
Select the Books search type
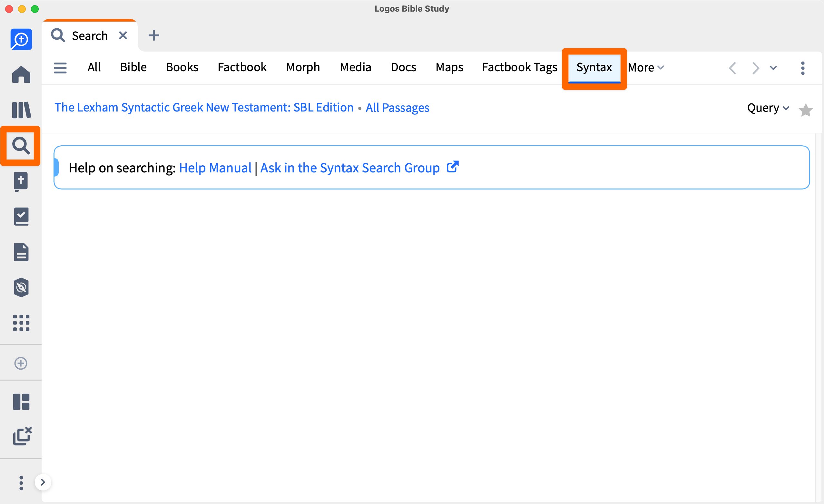(182, 67)
